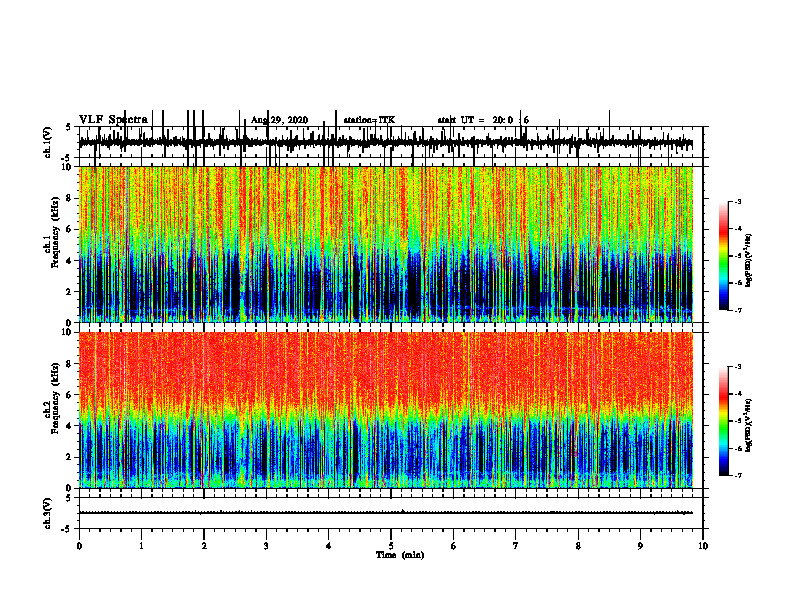Click the "VLF Spectra" plot title
This screenshot has width=792, height=612.
113,120
